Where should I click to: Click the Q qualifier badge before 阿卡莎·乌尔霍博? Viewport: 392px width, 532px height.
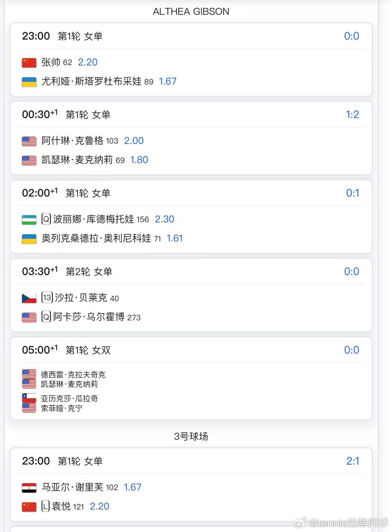[x=46, y=317]
